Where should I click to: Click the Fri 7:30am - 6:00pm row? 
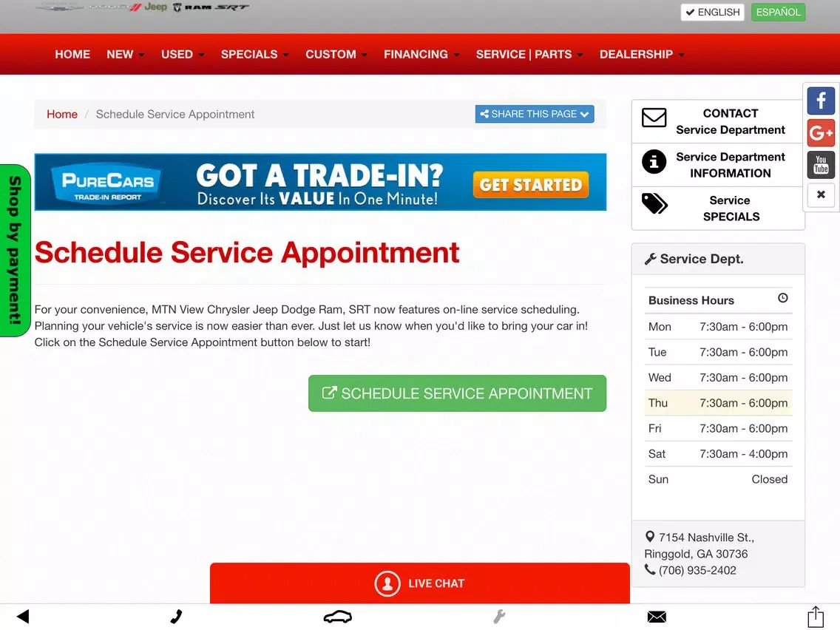click(718, 428)
